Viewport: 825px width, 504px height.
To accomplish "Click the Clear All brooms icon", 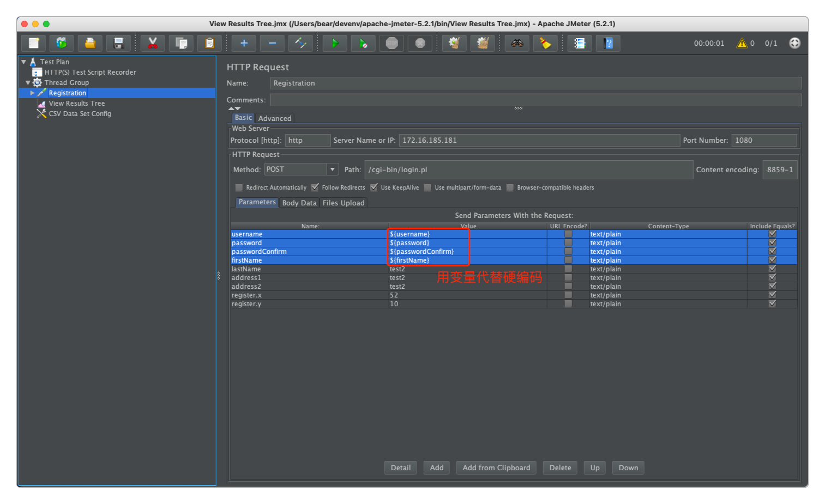I will click(x=483, y=43).
